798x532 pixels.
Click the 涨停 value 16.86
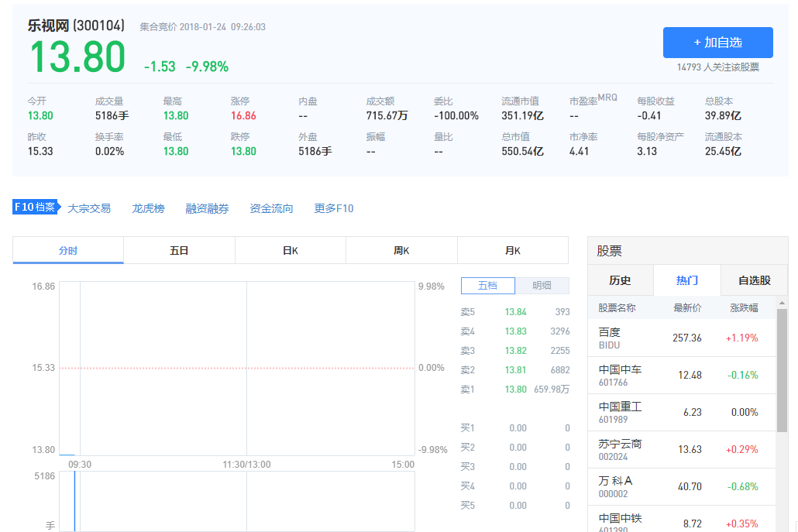coord(243,115)
